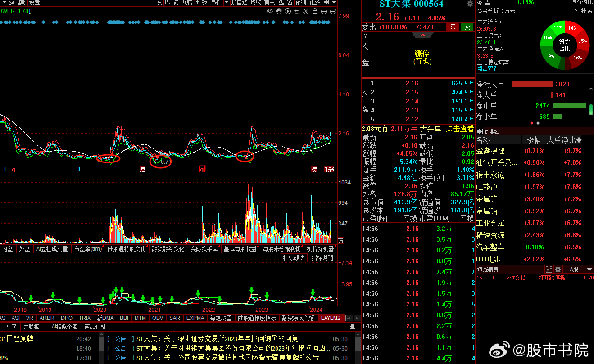Image resolution: width=594 pixels, height=364 pixels.
Task: Open gear settings in 短线精灵 panel
Action: point(558,270)
